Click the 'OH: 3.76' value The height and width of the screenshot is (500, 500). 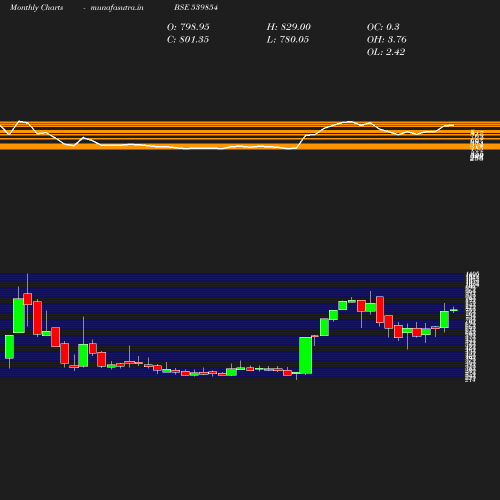coord(387,40)
